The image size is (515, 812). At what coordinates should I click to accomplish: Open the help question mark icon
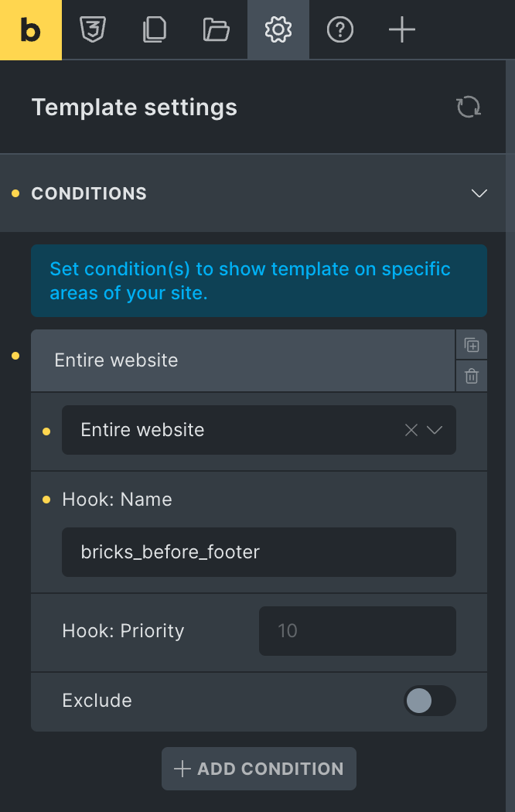[x=340, y=29]
